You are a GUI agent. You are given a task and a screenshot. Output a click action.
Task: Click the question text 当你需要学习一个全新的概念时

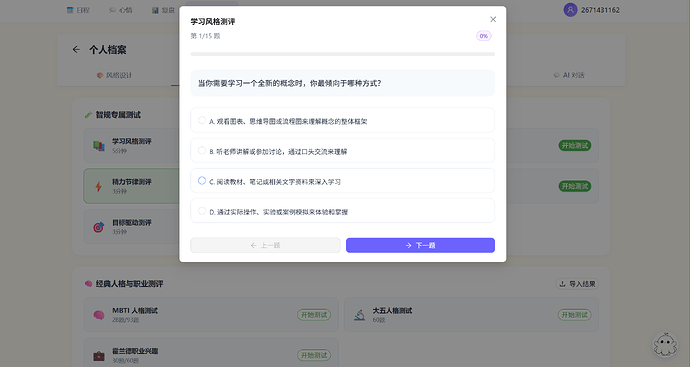(x=290, y=83)
